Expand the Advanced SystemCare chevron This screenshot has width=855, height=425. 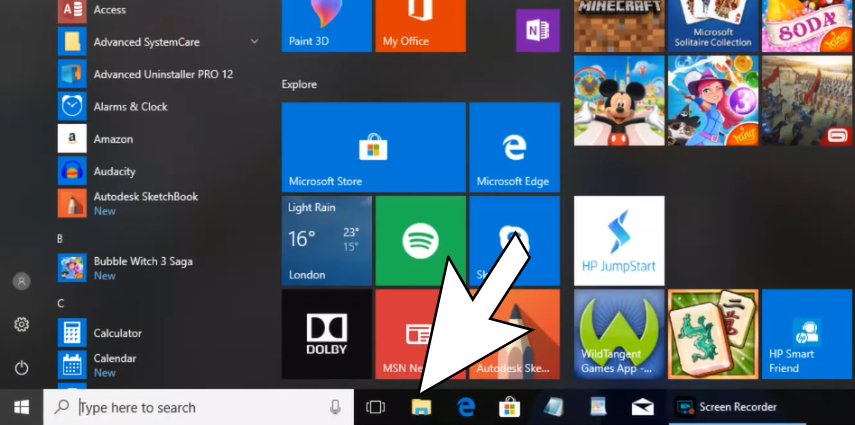click(x=254, y=41)
